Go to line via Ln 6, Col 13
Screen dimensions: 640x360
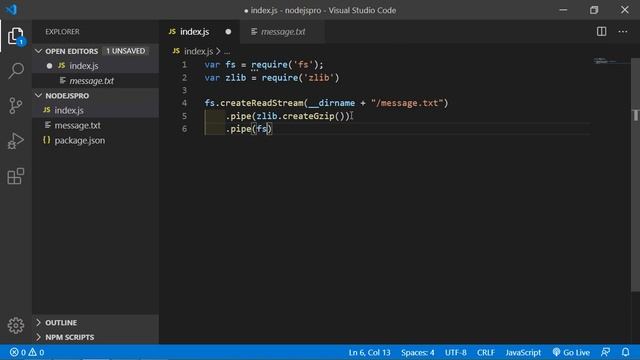point(369,352)
